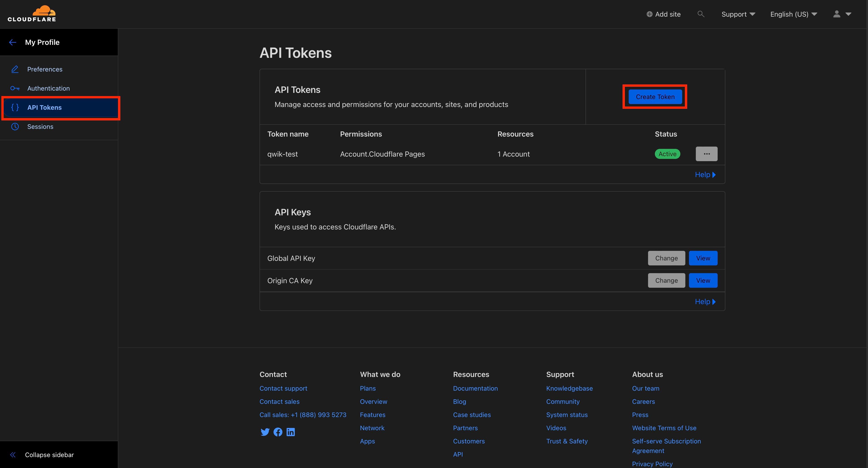
Task: Go back using My Profile arrow icon
Action: (x=13, y=42)
